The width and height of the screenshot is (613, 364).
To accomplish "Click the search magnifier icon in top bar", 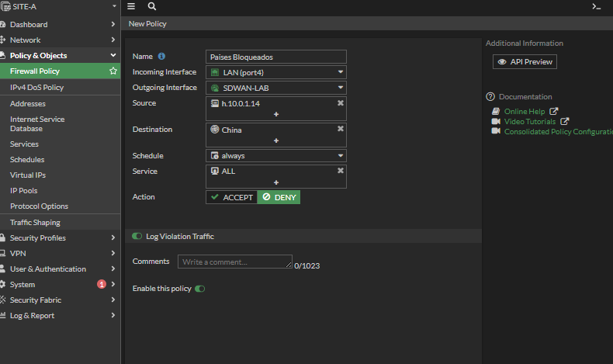I will coord(151,6).
